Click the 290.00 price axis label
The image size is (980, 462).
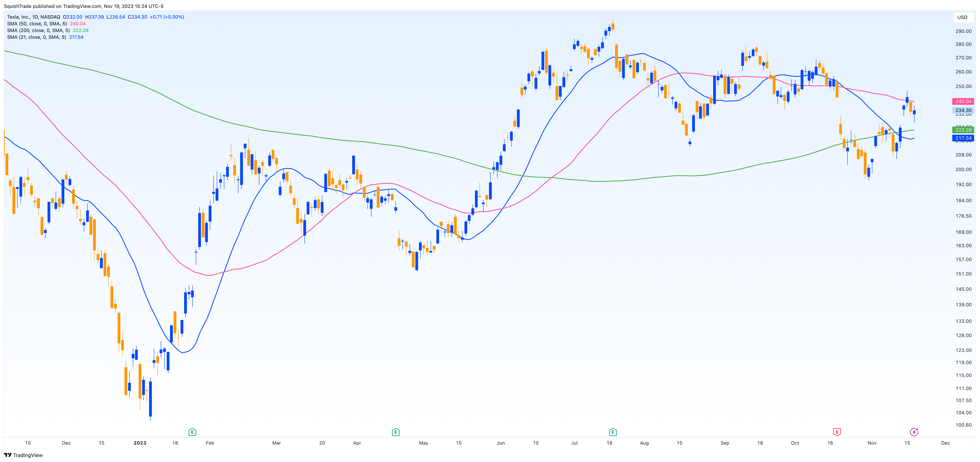point(964,31)
